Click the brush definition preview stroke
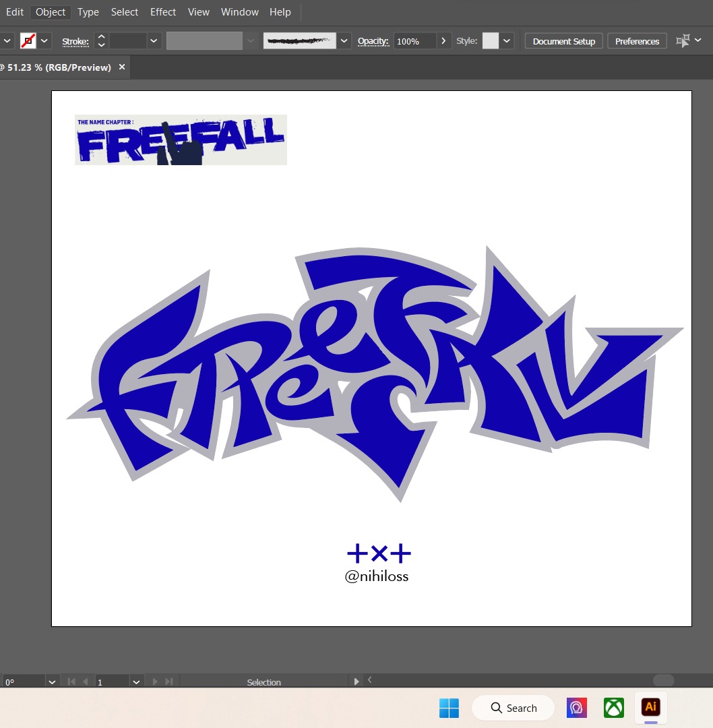Image resolution: width=713 pixels, height=728 pixels. coord(299,41)
